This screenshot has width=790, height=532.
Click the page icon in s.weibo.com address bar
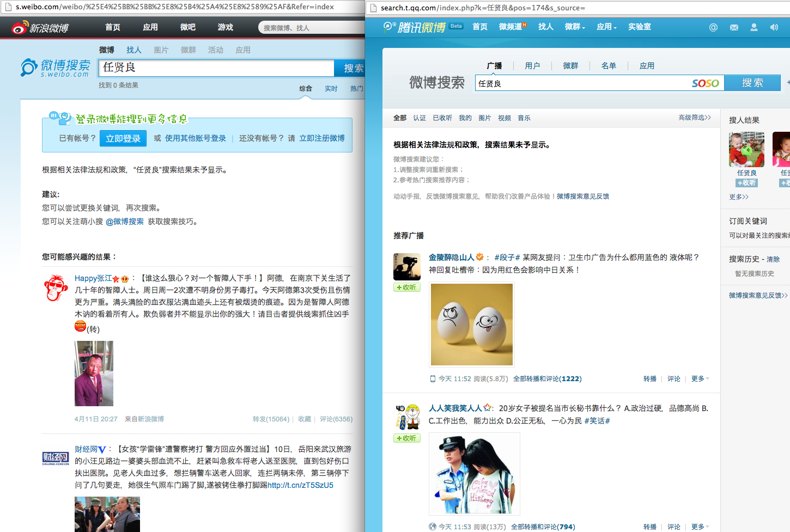click(8, 7)
